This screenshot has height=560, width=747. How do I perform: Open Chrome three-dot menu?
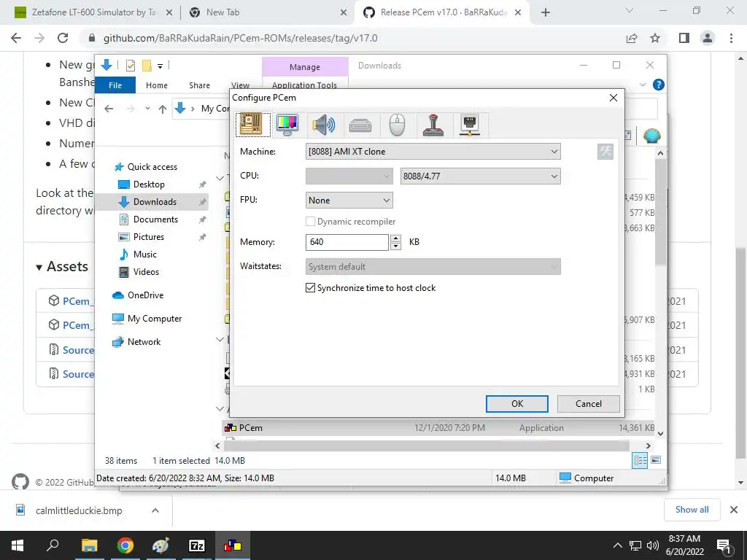pos(731,38)
